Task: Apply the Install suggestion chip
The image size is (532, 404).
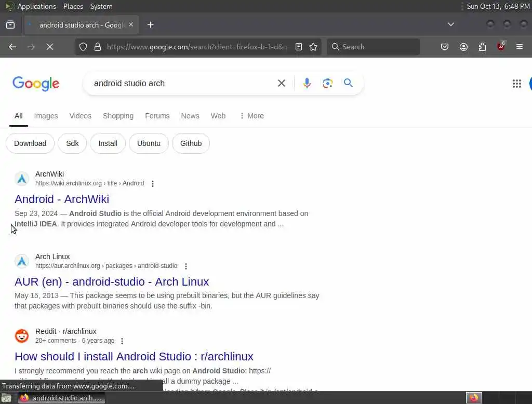Action: (x=108, y=143)
